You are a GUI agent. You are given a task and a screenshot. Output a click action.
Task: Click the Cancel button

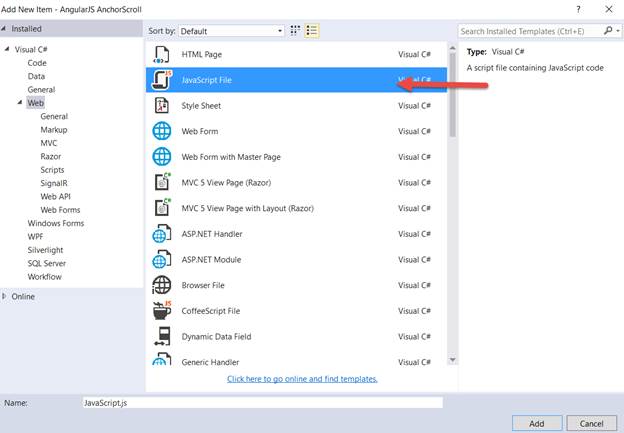591,423
